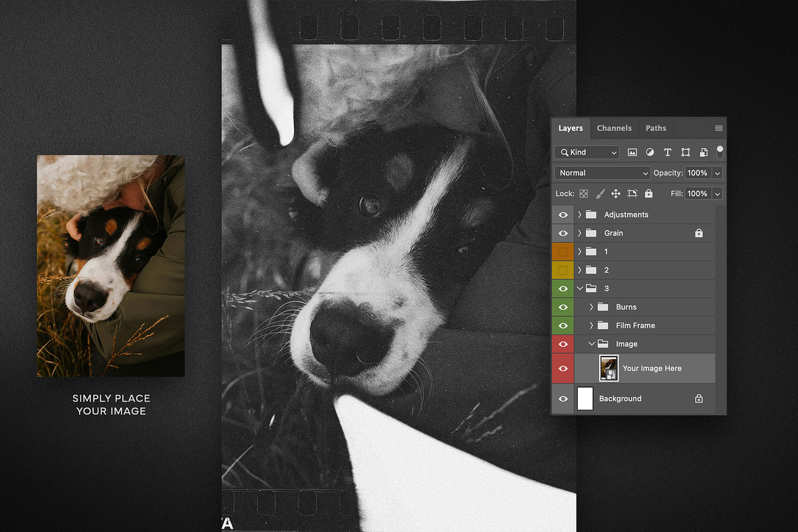Switch to the Layers tab
Viewport: 798px width, 532px height.
[x=571, y=128]
